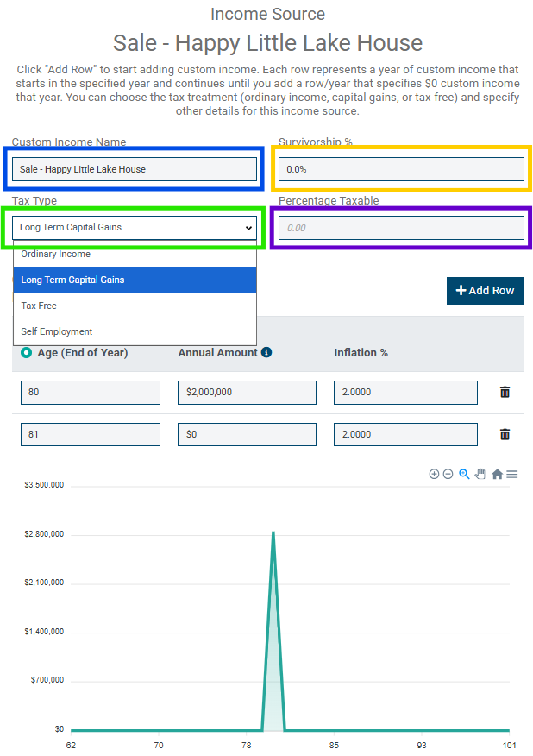Click the Survivorship % input field
This screenshot has height=756, width=533.
401,169
